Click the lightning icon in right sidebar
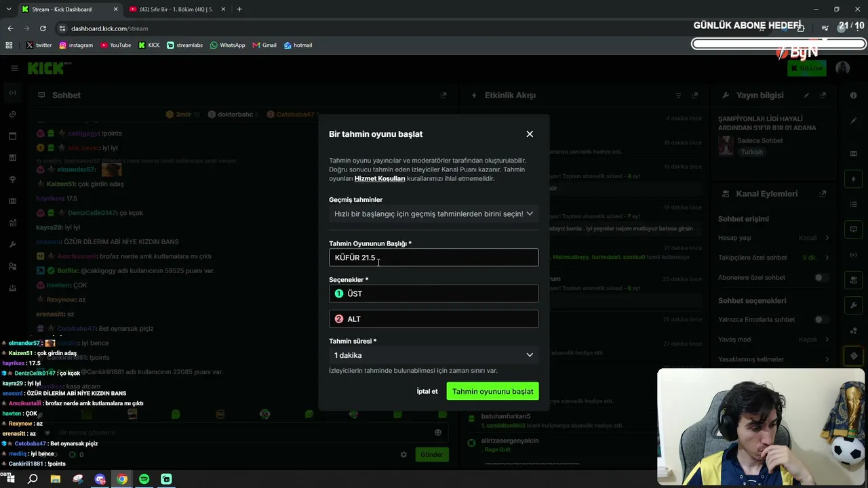Image resolution: width=868 pixels, height=488 pixels. (x=854, y=179)
